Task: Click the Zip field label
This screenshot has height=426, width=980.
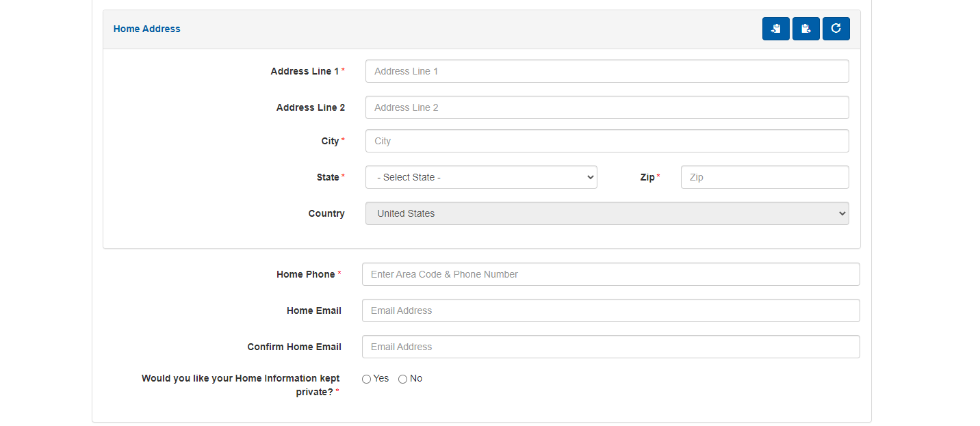Action: (x=647, y=177)
